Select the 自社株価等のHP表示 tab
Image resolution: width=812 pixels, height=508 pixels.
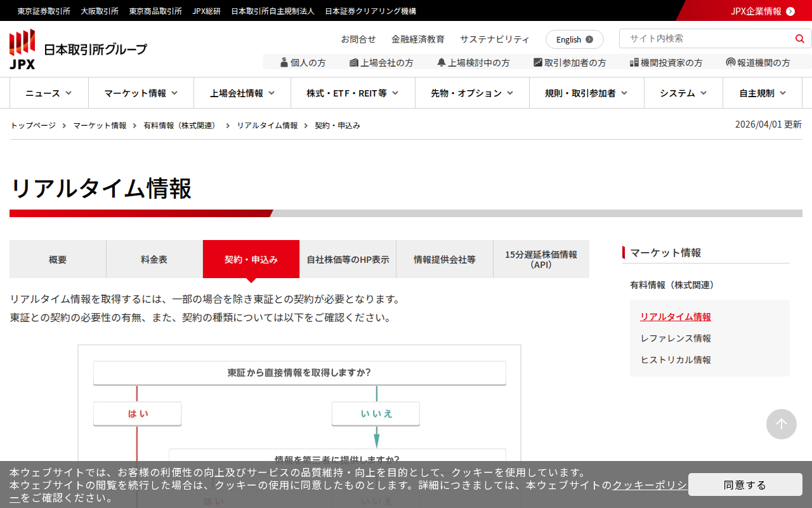coord(348,259)
